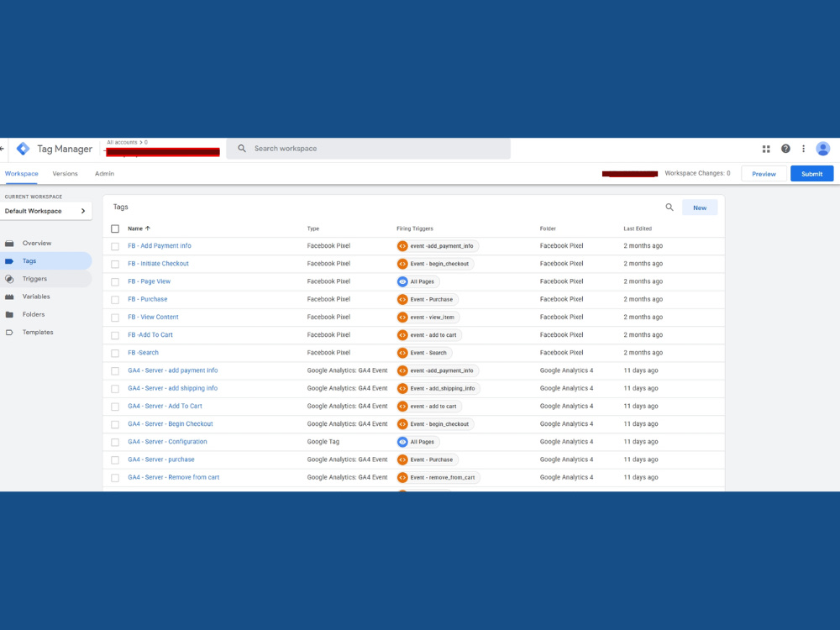Click trigger icon in FB -Search row
Viewport: 840px width, 630px height.
click(x=402, y=353)
